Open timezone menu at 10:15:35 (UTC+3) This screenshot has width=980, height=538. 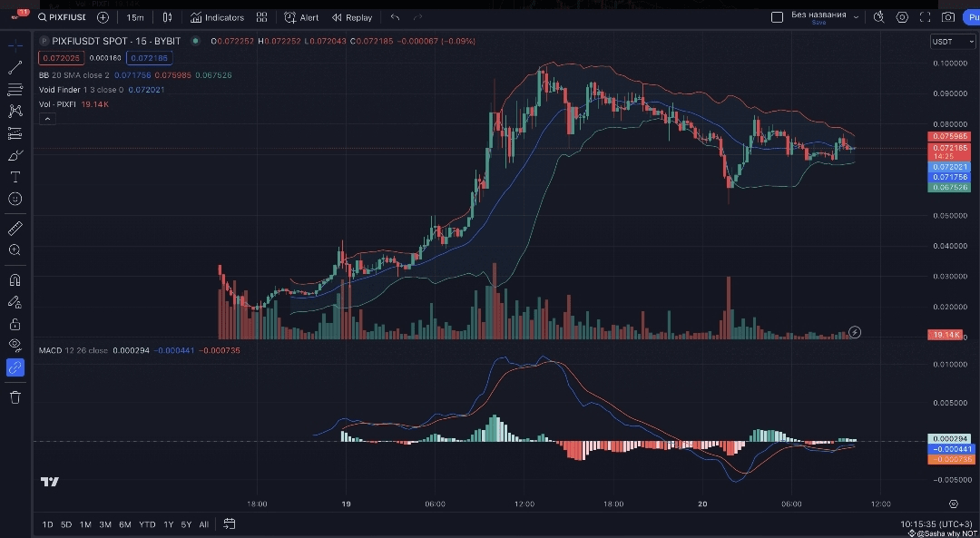point(936,524)
